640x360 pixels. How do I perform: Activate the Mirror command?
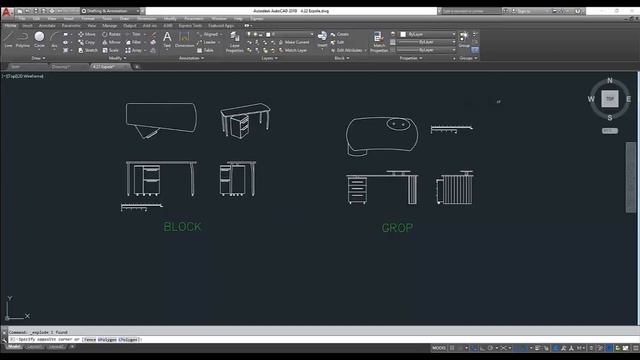pos(111,42)
